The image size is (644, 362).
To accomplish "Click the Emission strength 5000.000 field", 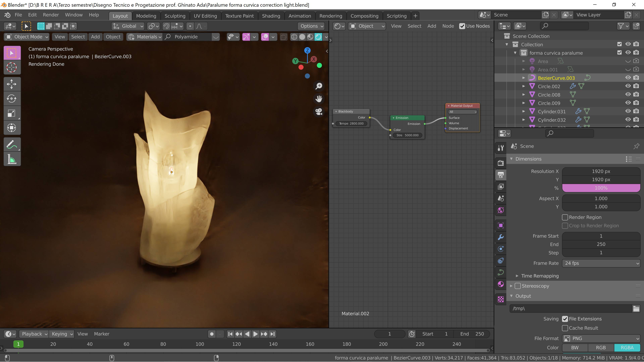I will pyautogui.click(x=408, y=135).
